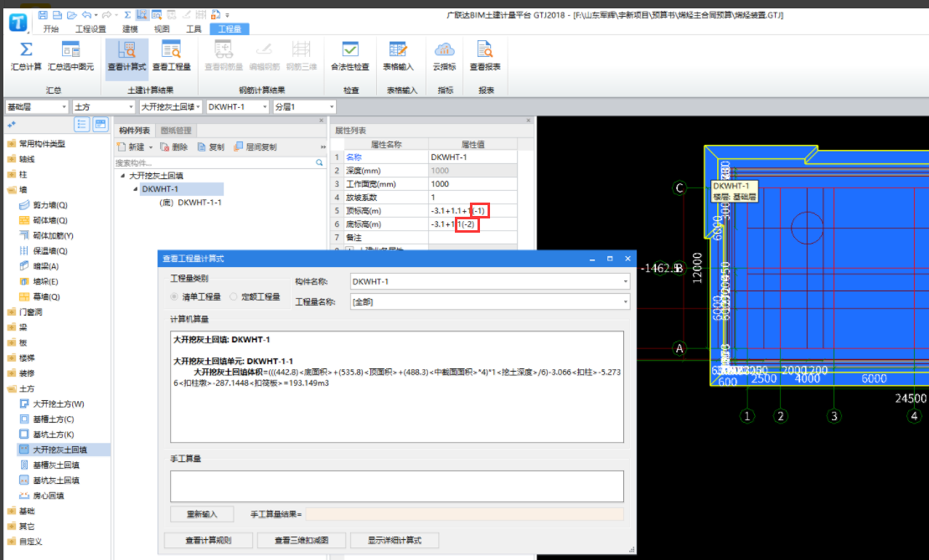Image resolution: width=929 pixels, height=560 pixels.
Task: Open the 建模 ribbon tab
Action: 130,29
